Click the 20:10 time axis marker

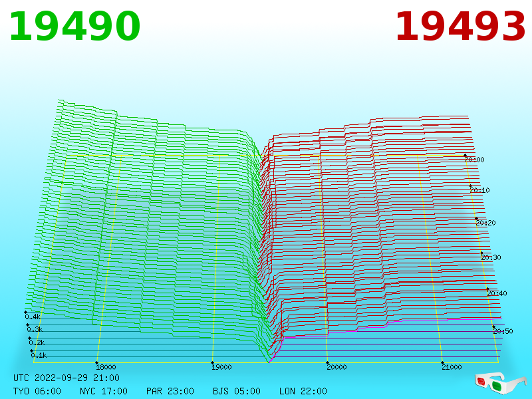(x=479, y=190)
